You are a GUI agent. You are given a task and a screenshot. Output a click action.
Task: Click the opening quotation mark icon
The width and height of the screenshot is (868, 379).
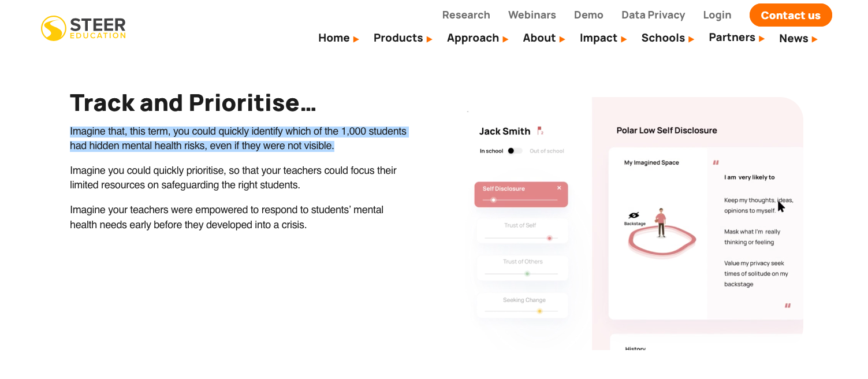pyautogui.click(x=716, y=163)
